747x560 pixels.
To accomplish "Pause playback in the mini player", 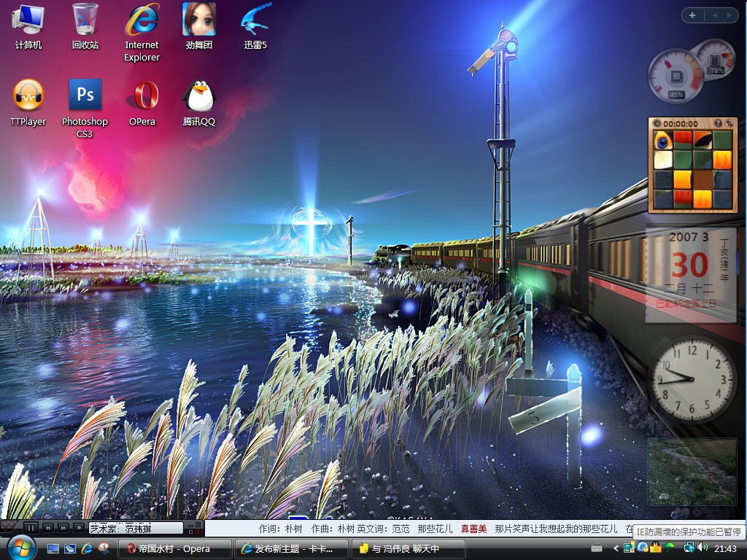I will [x=31, y=528].
